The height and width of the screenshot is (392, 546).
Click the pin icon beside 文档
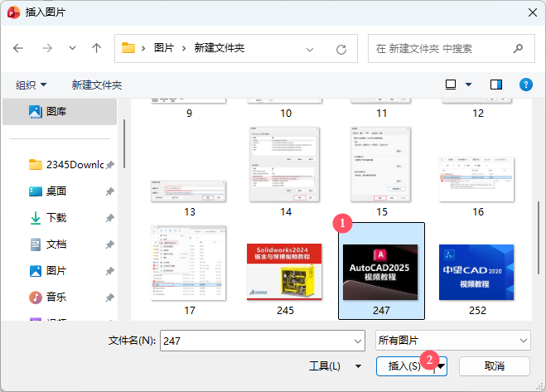pyautogui.click(x=110, y=244)
